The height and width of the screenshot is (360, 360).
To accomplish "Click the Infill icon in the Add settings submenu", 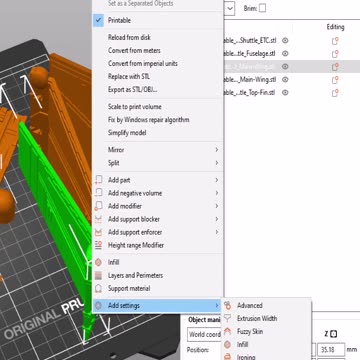I will click(x=228, y=344).
